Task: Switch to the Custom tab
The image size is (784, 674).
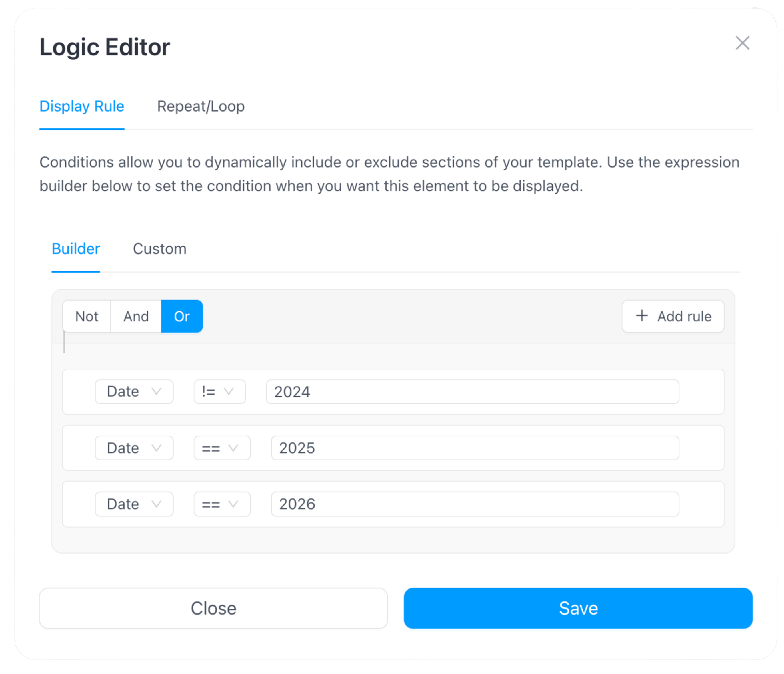Action: (160, 249)
